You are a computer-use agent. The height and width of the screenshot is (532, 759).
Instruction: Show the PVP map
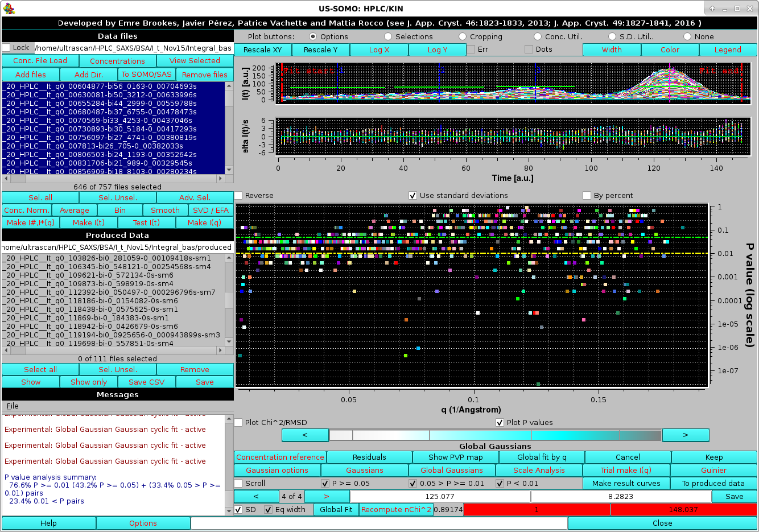[455, 457]
